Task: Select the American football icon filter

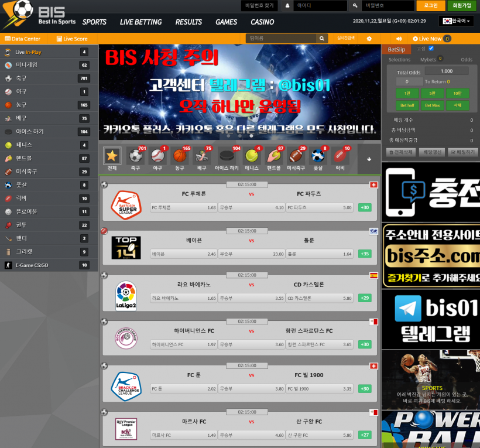Action: (x=296, y=156)
